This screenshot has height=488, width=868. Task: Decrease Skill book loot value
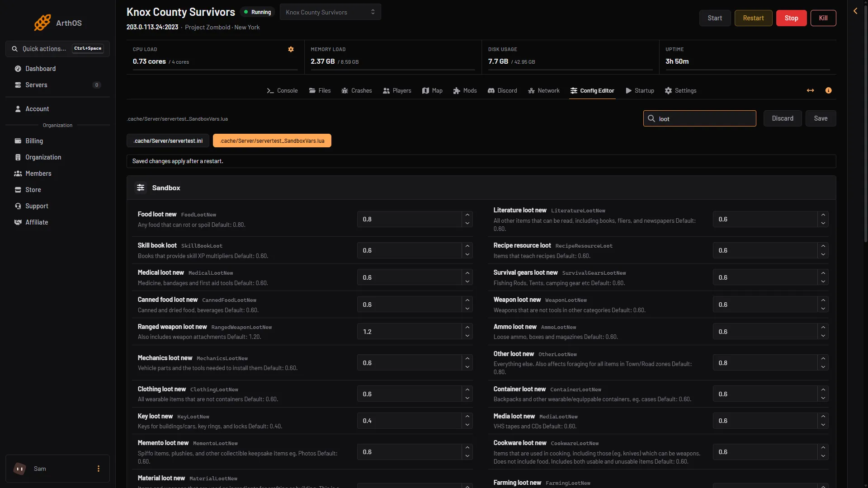(x=467, y=254)
